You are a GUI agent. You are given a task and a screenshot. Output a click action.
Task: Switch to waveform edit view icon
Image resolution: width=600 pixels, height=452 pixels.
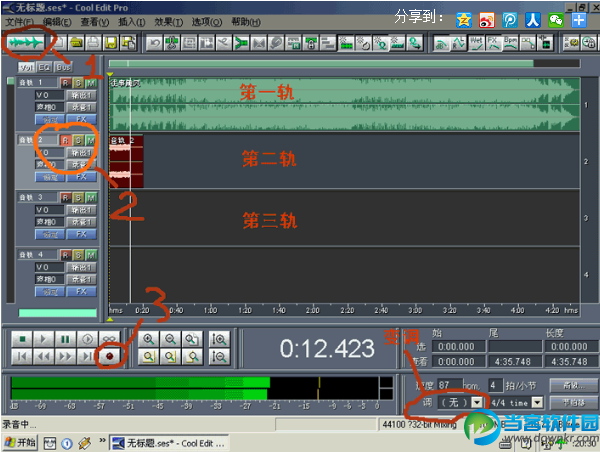[26, 43]
